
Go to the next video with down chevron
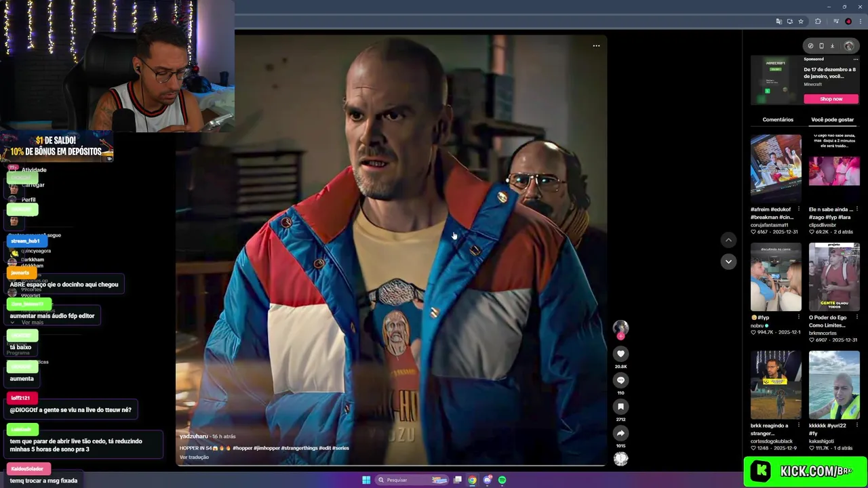click(x=728, y=262)
